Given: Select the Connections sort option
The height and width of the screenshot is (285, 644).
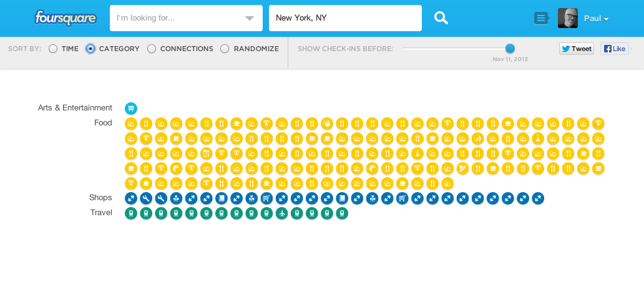Looking at the screenshot, I should point(180,49).
